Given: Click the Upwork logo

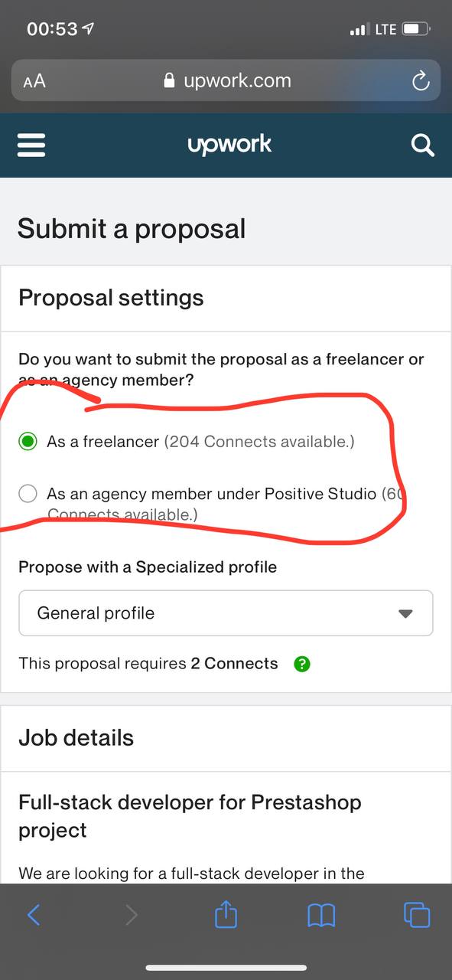Looking at the screenshot, I should click(229, 145).
